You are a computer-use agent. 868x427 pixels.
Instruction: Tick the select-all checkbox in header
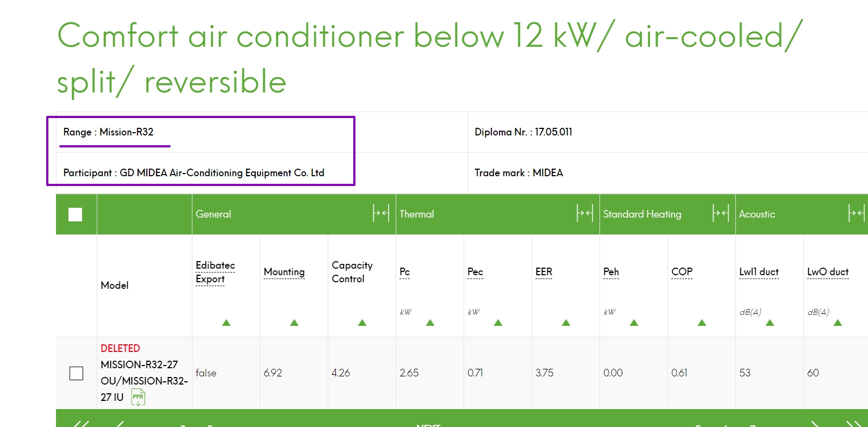point(76,214)
